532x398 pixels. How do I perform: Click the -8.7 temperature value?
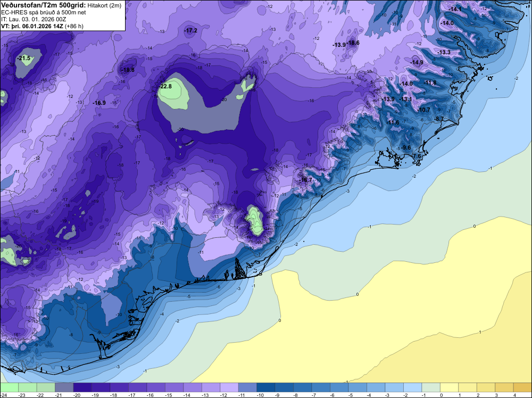coord(439,119)
